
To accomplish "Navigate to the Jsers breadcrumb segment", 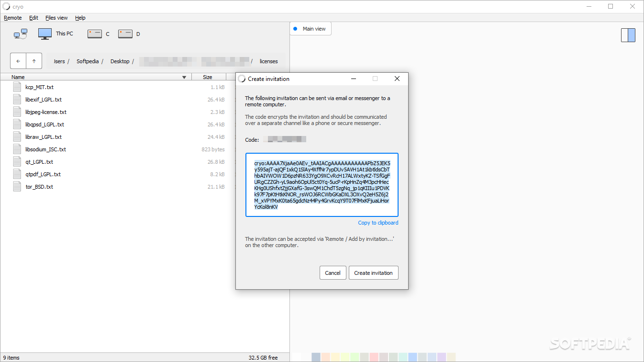I will (59, 61).
